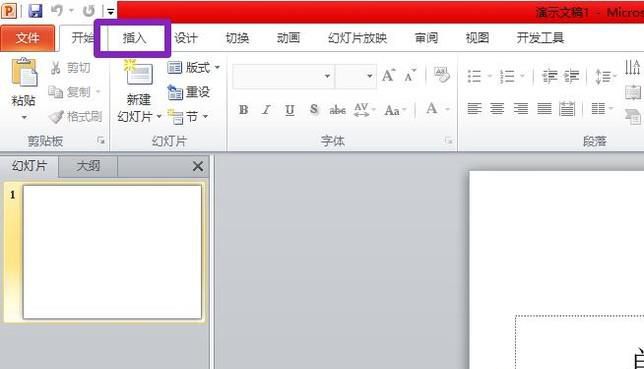Open the 视图 (View) tab
The width and height of the screenshot is (644, 369).
click(x=477, y=38)
